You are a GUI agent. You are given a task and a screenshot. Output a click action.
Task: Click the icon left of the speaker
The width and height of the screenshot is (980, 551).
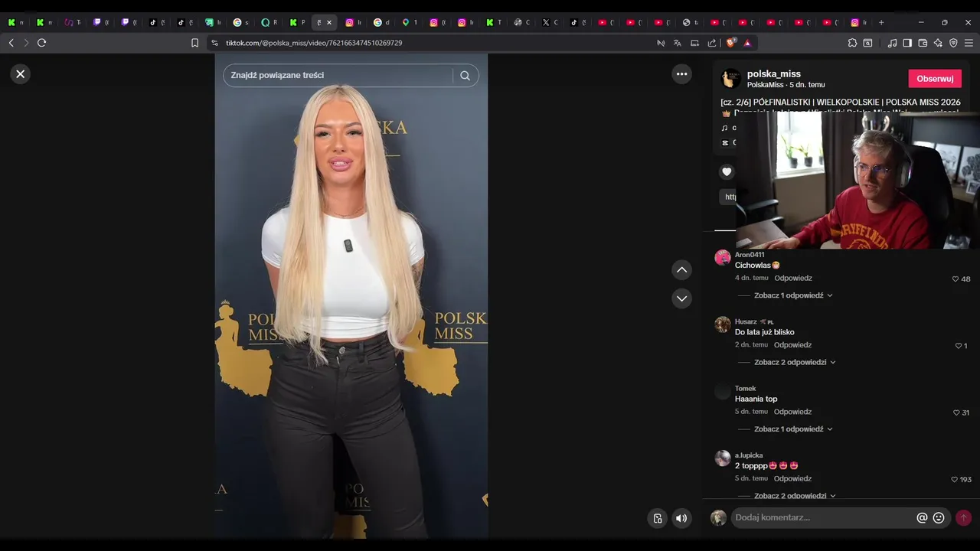(x=657, y=518)
